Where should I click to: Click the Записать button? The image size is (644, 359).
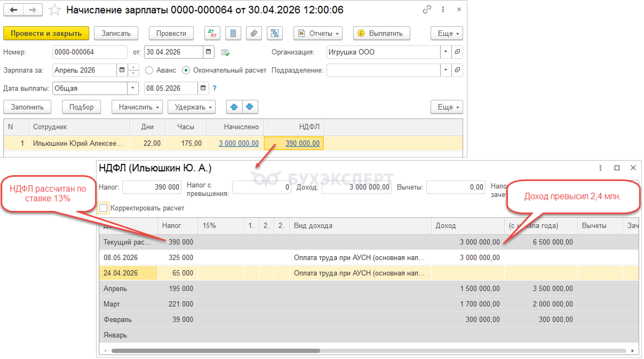pyautogui.click(x=116, y=33)
